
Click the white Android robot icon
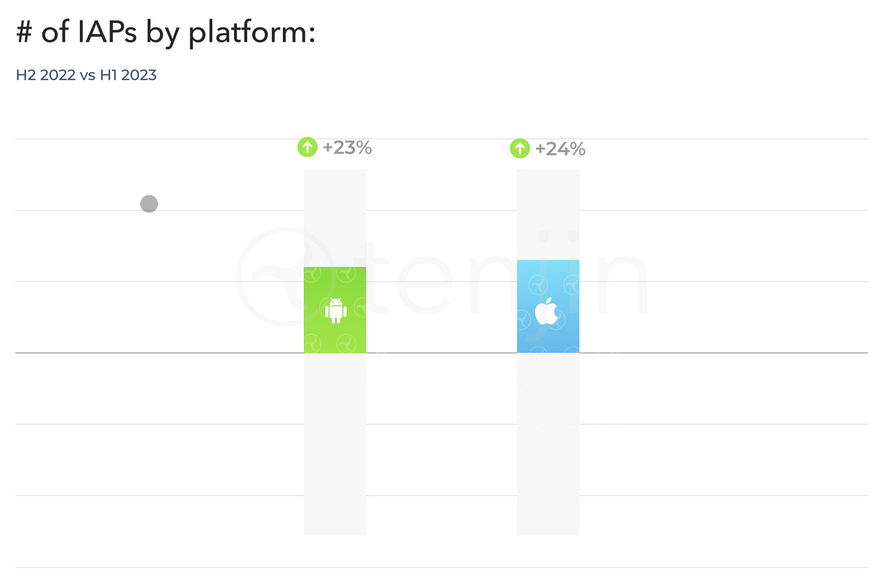coord(335,311)
